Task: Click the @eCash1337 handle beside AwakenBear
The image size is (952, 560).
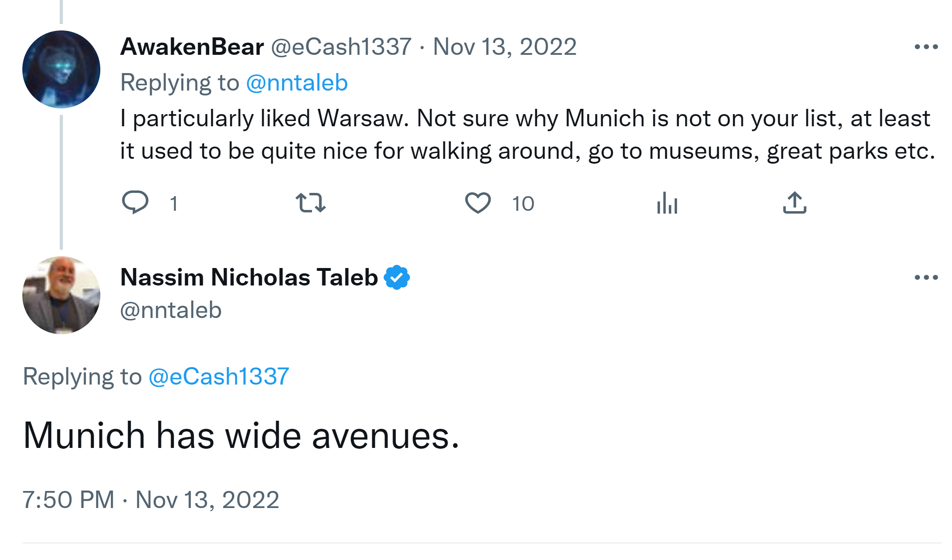Action: point(341,47)
